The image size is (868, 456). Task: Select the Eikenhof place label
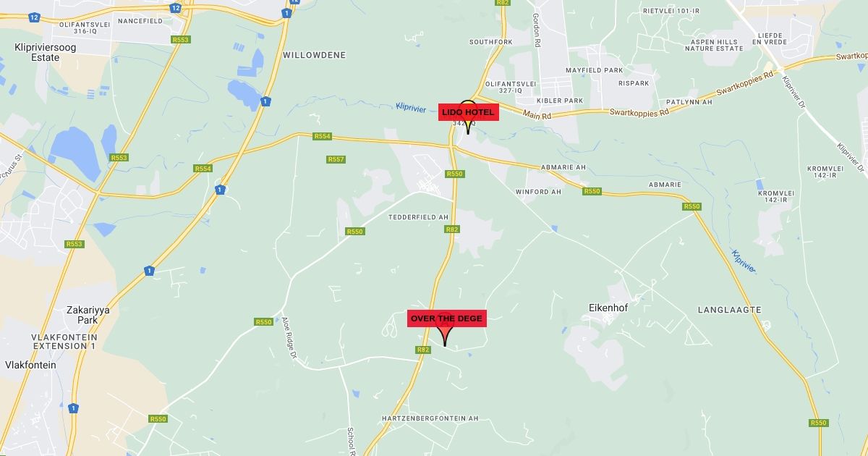604,308
